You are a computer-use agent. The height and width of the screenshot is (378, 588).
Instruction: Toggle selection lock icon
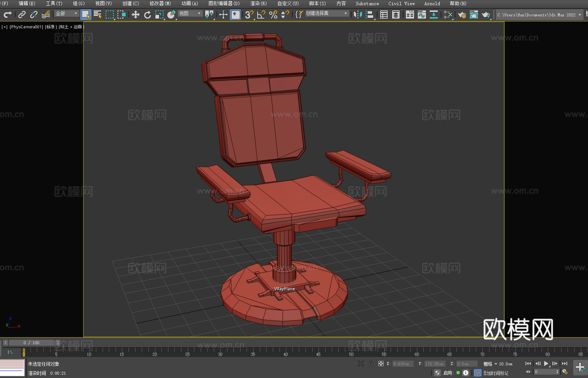point(371,364)
